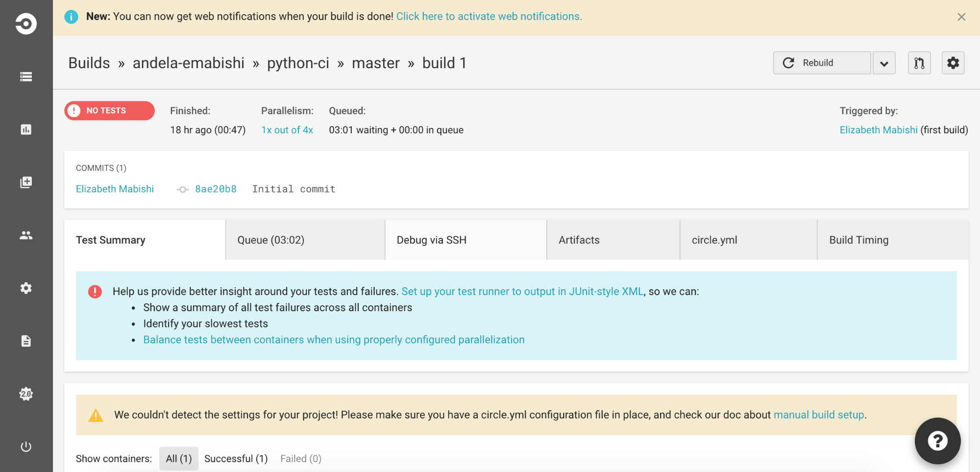Click the 'Initial commit' message text
This screenshot has height=472, width=980.
point(294,189)
